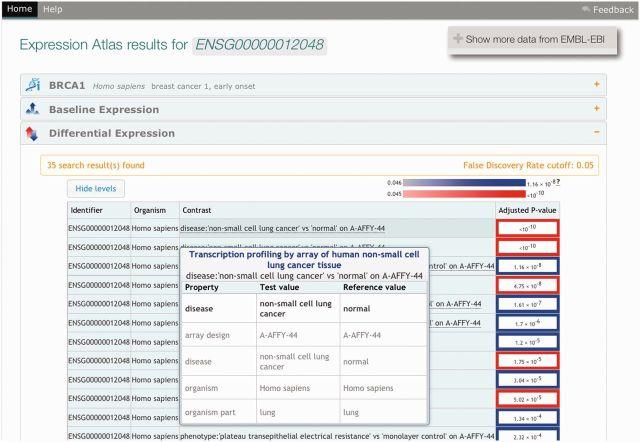Viewport: 640px width, 442px height.
Task: Click the Baseline Expression icon
Action: [x=32, y=109]
